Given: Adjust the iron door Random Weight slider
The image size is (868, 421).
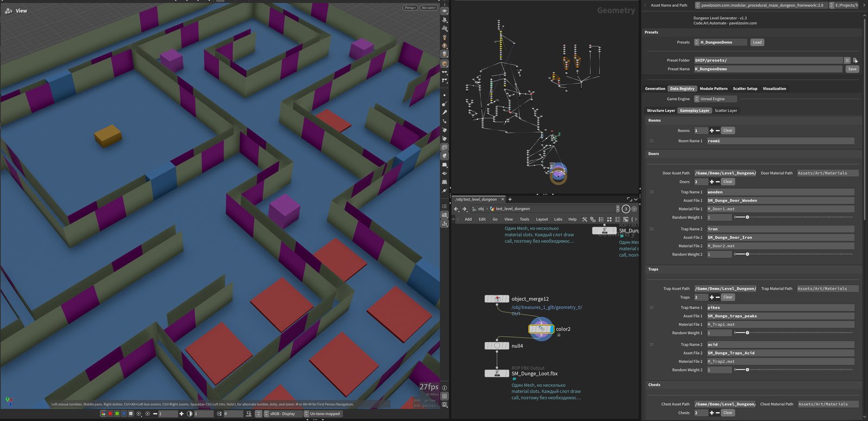Looking at the screenshot, I should pyautogui.click(x=793, y=254).
